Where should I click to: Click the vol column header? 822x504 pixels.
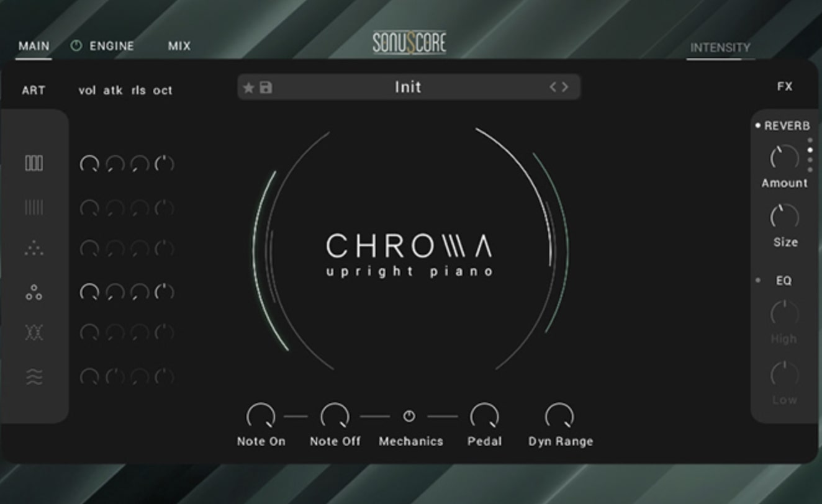click(87, 91)
